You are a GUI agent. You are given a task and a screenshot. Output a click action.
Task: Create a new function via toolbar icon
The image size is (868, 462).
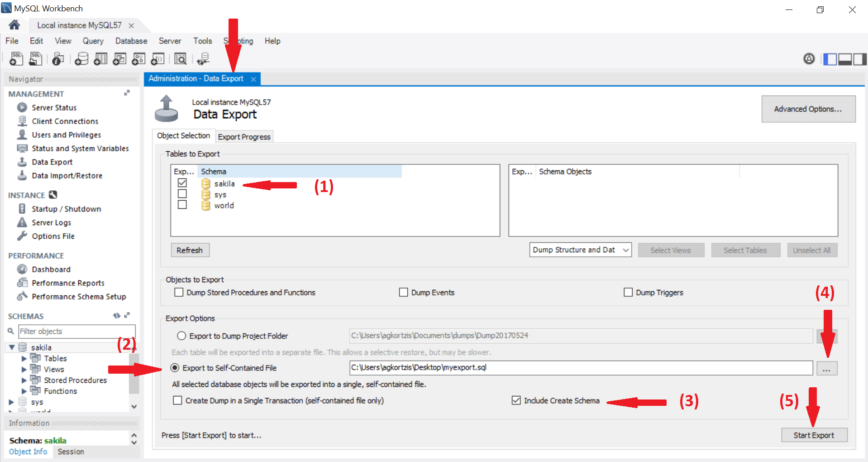pyautogui.click(x=157, y=59)
